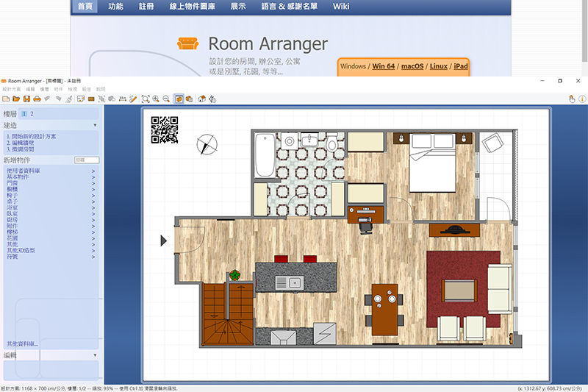Expand the 浴室 category
Image resolution: width=588 pixels, height=392 pixels.
pyautogui.click(x=51, y=207)
